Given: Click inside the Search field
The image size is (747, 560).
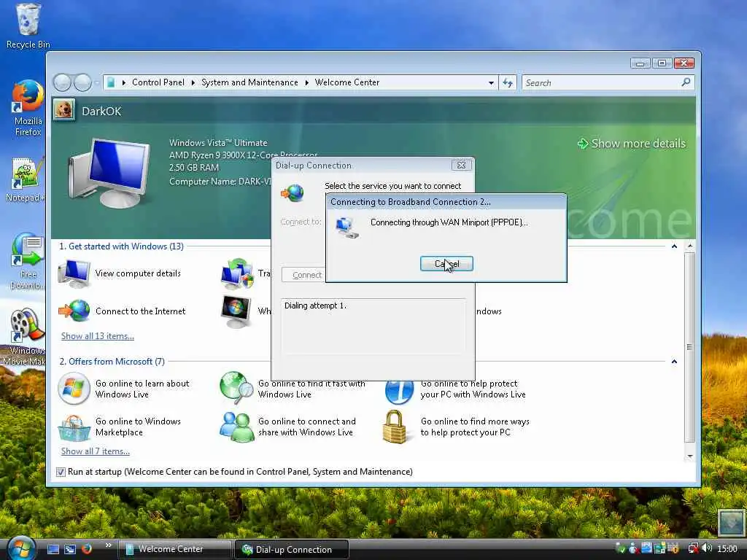Looking at the screenshot, I should pos(600,83).
